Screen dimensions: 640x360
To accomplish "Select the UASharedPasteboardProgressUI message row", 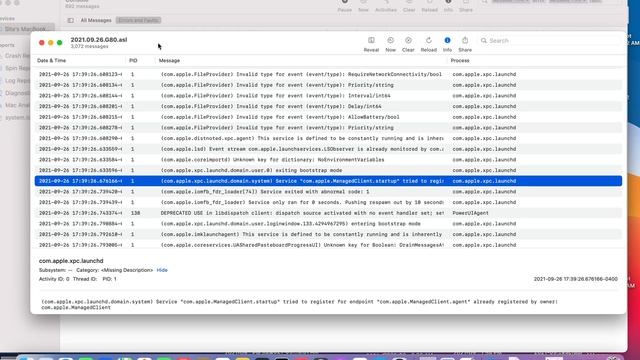I will pyautogui.click(x=328, y=245).
